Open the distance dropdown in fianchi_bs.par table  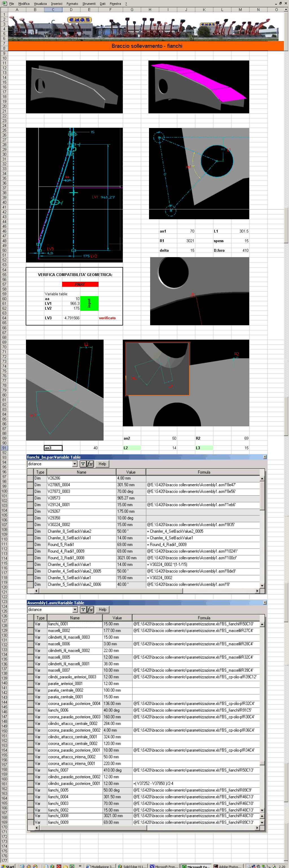75,464
